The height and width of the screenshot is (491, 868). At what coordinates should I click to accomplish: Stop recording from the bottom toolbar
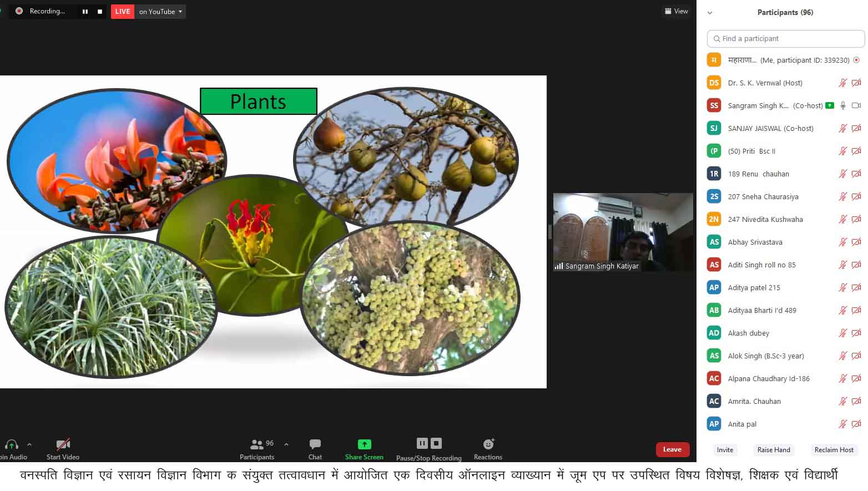click(436, 443)
